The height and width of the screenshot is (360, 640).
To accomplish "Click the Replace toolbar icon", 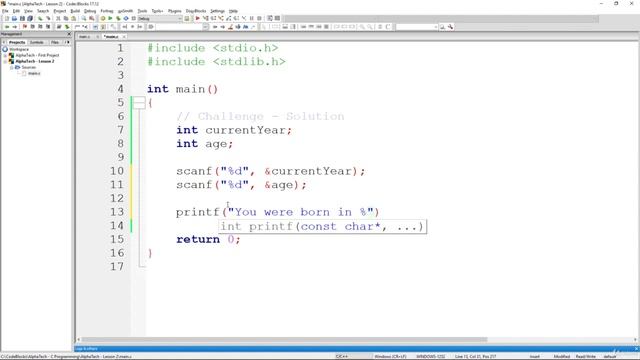I will (92, 18).
